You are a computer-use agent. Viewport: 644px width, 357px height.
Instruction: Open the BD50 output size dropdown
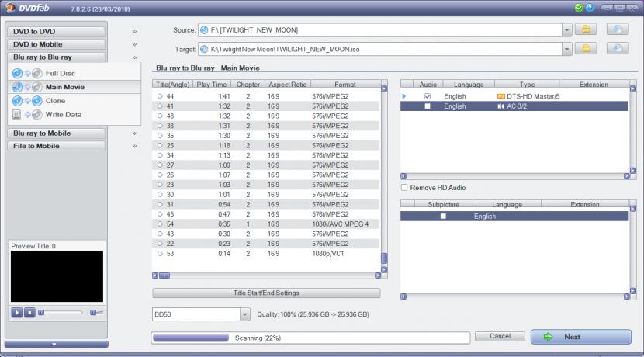pyautogui.click(x=245, y=314)
